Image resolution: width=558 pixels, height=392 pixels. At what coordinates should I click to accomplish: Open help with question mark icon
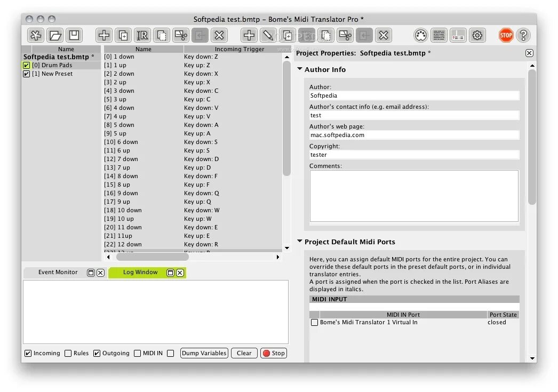tap(523, 35)
